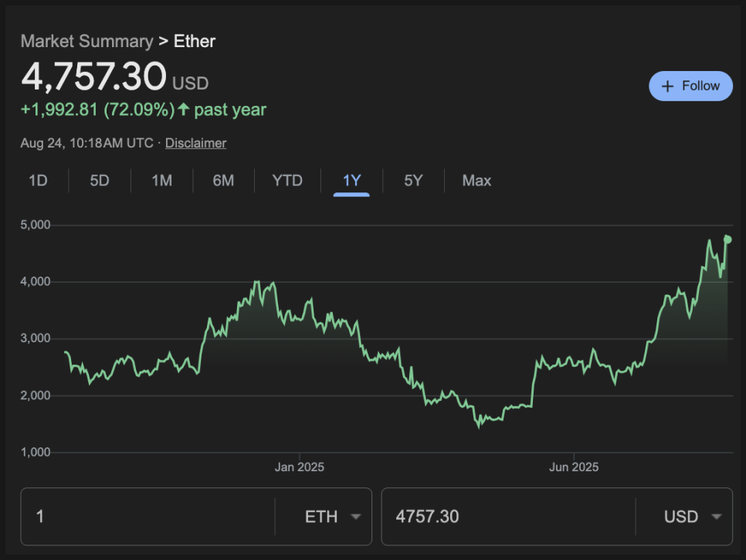Click the 4,757.30 price heading
The width and height of the screenshot is (746, 560).
point(93,76)
